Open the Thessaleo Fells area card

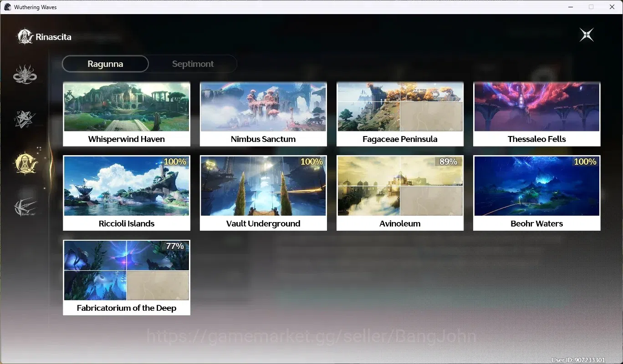(x=536, y=114)
